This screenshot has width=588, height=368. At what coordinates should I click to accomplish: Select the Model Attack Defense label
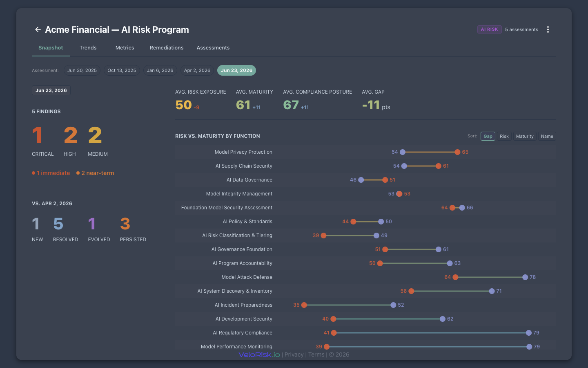point(247,277)
